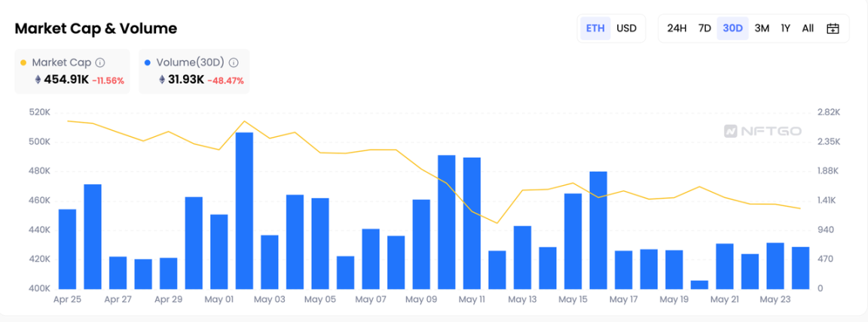Screen dimensions: 868x322
Task: Switch currency to USD
Action: [x=626, y=29]
